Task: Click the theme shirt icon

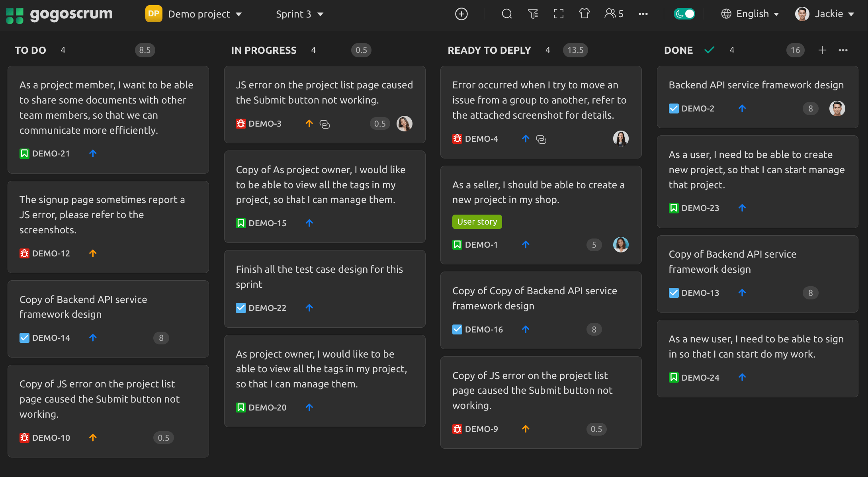Action: [584, 14]
